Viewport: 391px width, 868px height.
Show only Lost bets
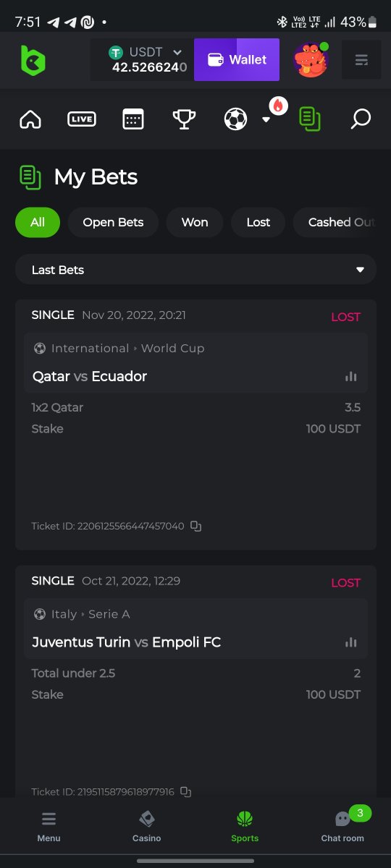tap(258, 222)
